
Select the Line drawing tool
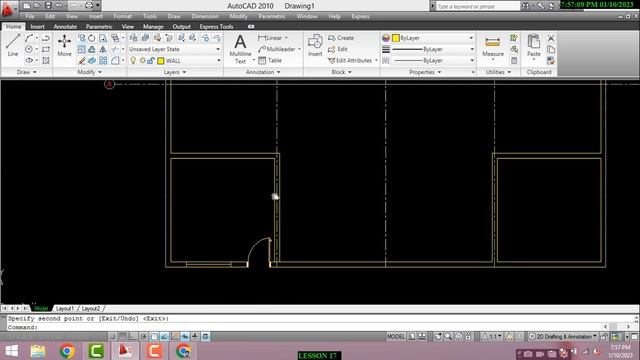click(13, 45)
